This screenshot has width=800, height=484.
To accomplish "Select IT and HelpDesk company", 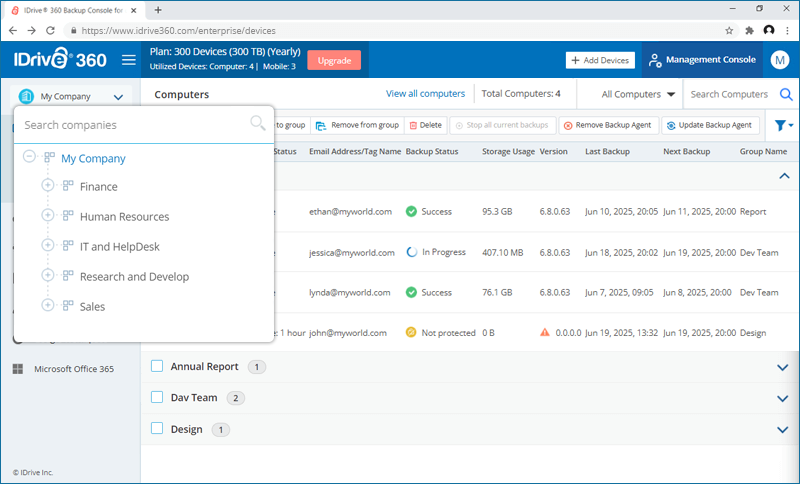I will 120,247.
